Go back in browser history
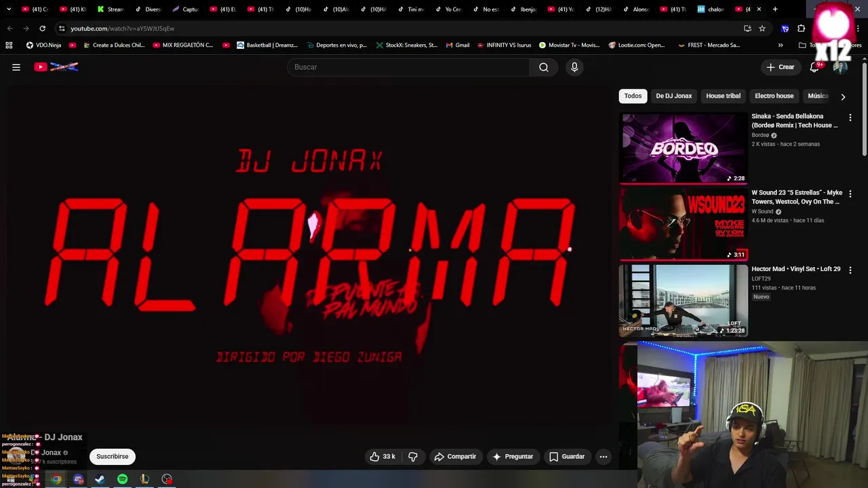Image resolution: width=868 pixels, height=488 pixels. 9,28
